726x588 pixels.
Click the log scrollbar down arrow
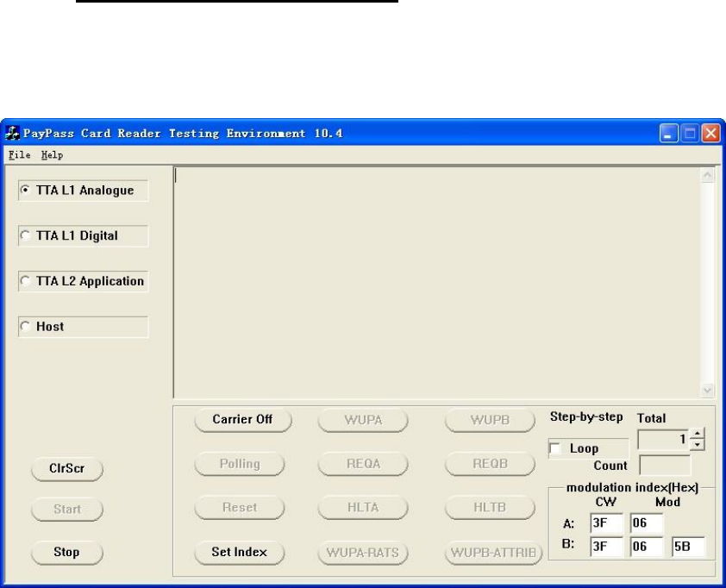click(x=708, y=390)
